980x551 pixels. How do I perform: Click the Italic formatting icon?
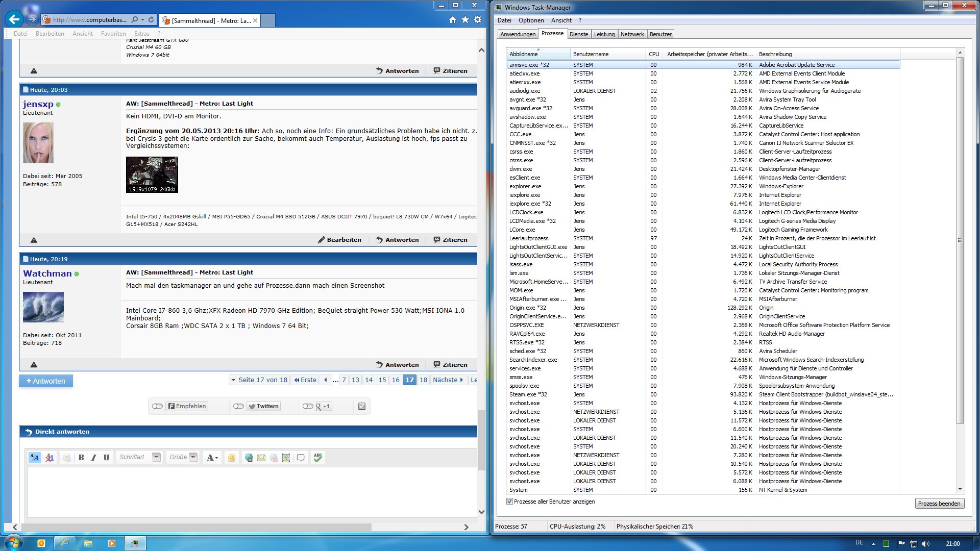pos(93,458)
